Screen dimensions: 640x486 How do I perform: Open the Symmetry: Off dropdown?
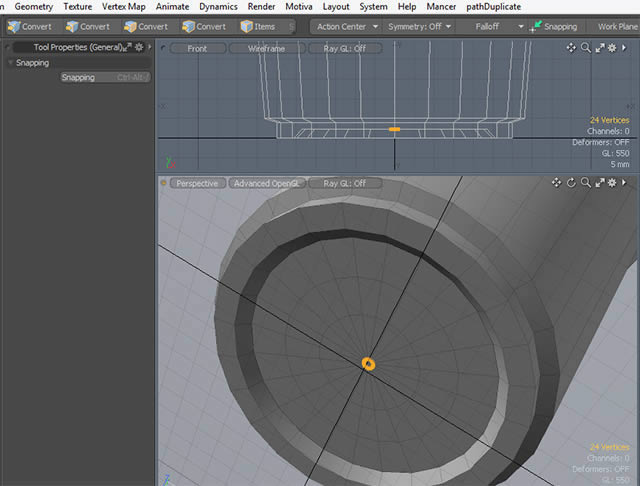(419, 27)
